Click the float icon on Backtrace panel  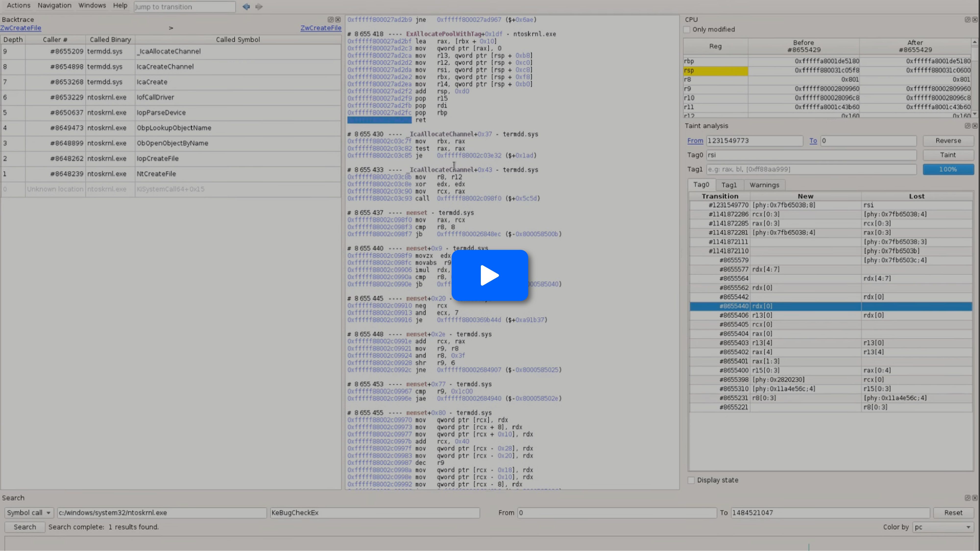pyautogui.click(x=330, y=19)
